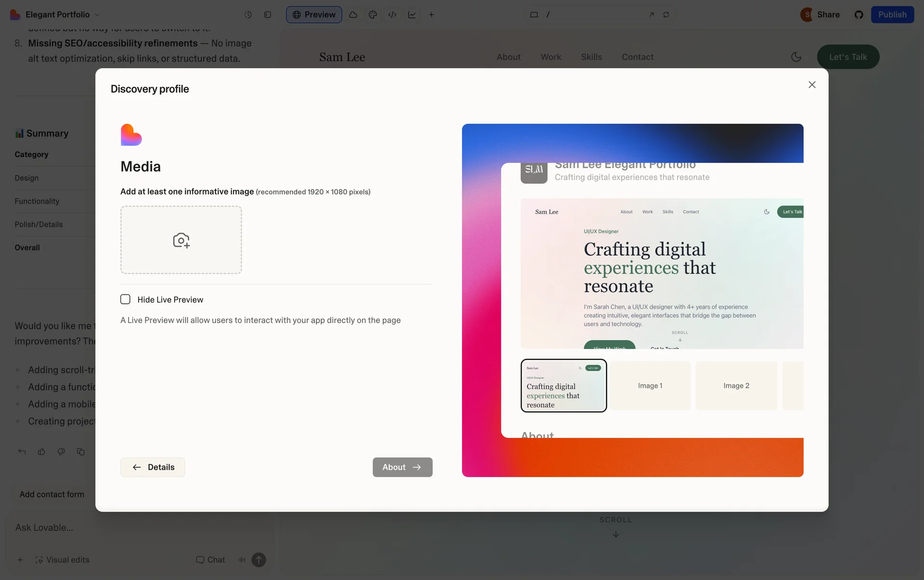Open the device viewport selector
Viewport: 924px width, 580px height.
pyautogui.click(x=534, y=14)
